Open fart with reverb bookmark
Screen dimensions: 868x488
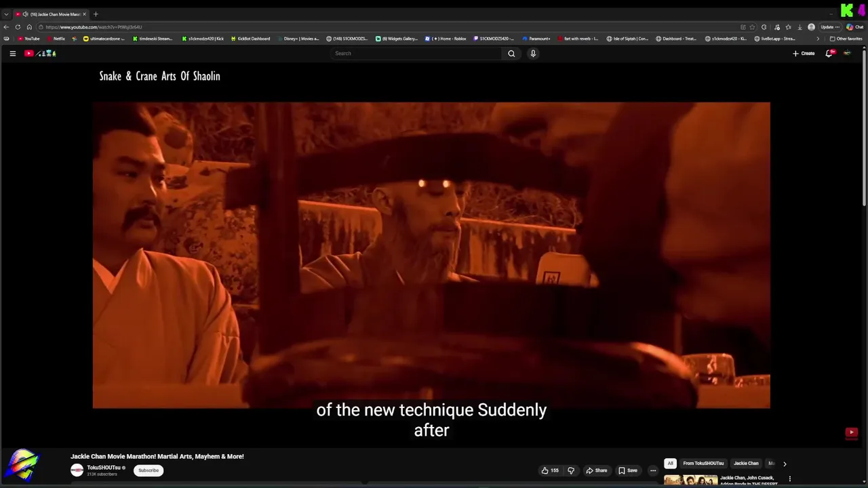[578, 39]
